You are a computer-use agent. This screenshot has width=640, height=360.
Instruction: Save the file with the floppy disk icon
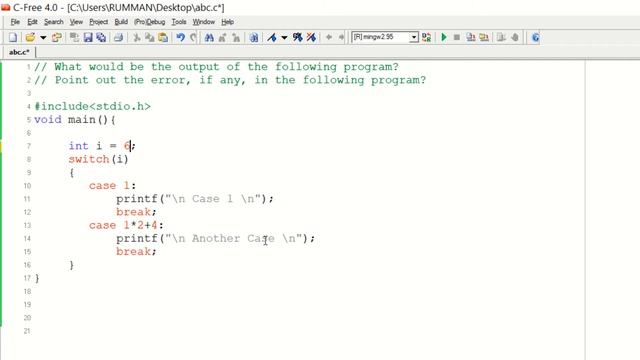click(x=88, y=38)
